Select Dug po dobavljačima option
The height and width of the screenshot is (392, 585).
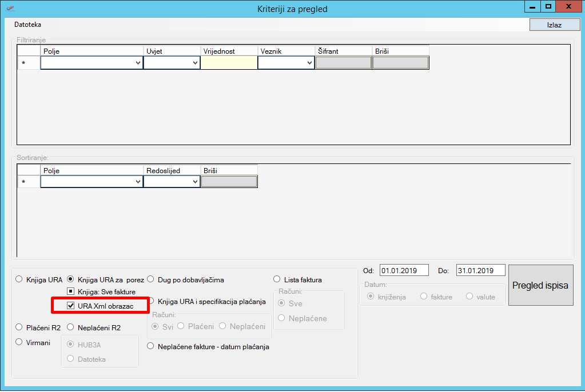pyautogui.click(x=151, y=279)
